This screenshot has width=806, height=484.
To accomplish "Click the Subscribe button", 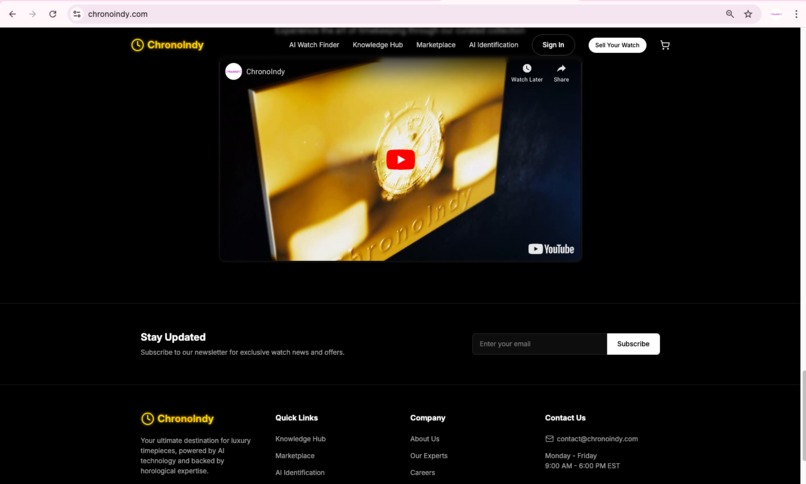I will (x=633, y=344).
